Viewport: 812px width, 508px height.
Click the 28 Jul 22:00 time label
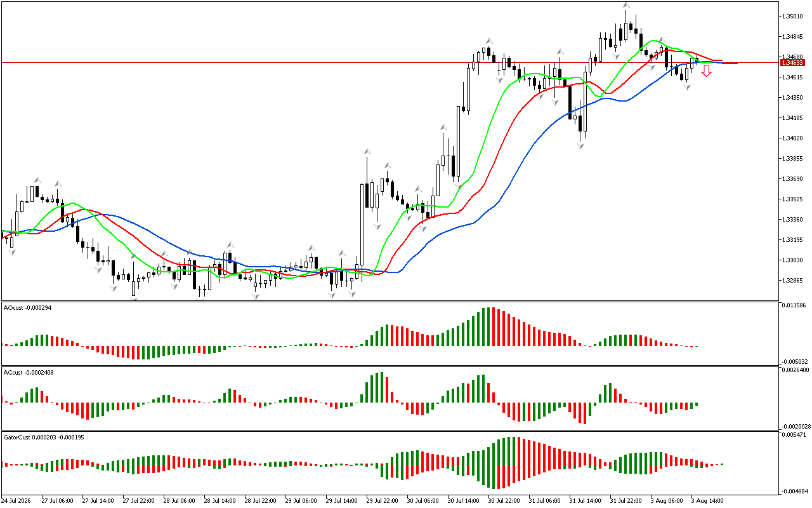pyautogui.click(x=259, y=500)
